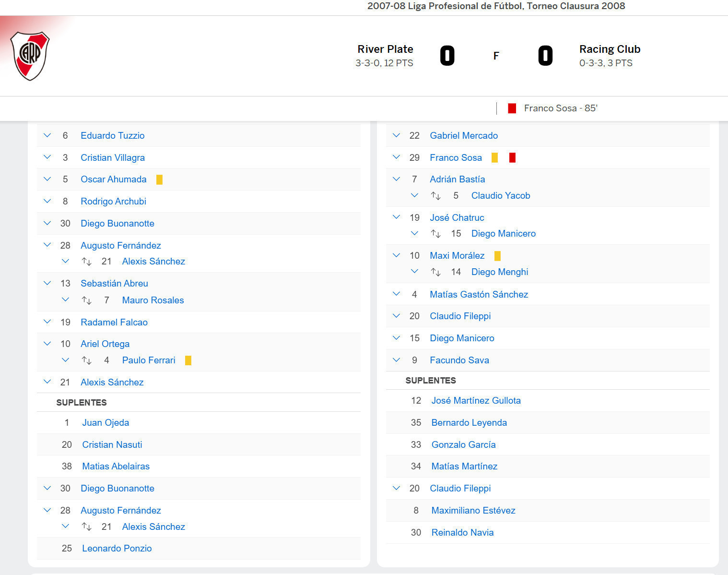Expand Radamel Falcao's player details
Viewport: 728px width, 575px height.
point(47,322)
